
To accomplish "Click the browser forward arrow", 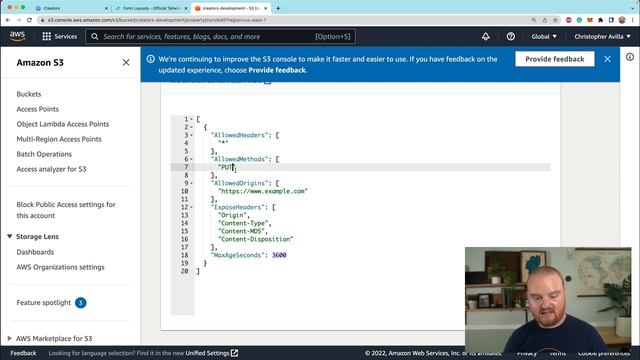I will click(x=19, y=20).
